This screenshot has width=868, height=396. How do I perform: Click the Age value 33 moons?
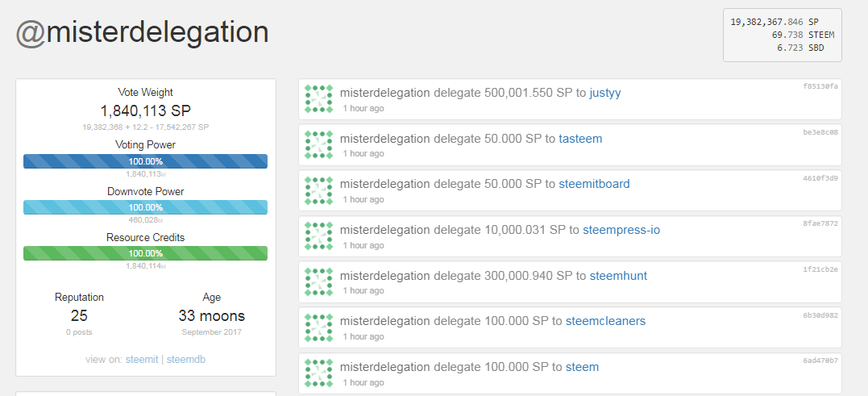[x=211, y=315]
